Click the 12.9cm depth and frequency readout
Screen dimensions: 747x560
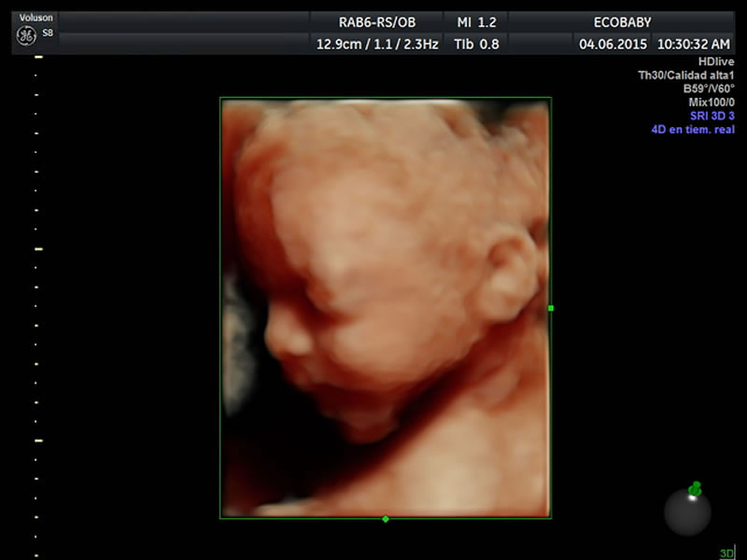375,43
